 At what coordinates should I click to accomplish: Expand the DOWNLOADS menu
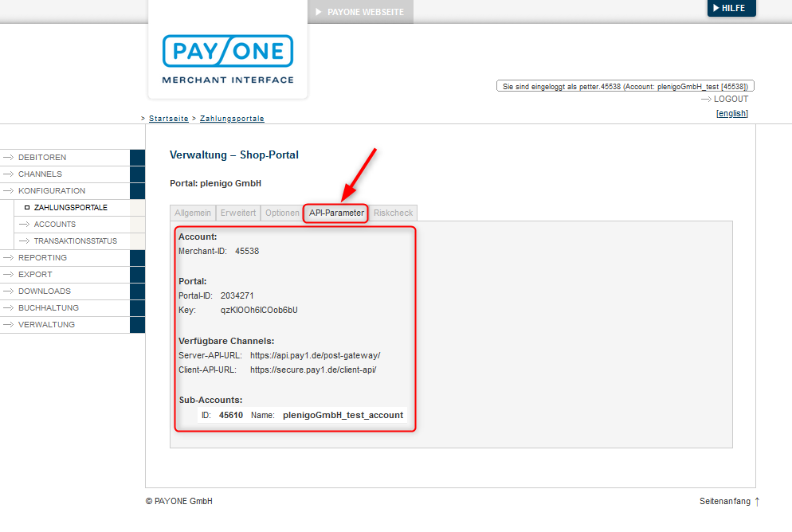coord(45,291)
